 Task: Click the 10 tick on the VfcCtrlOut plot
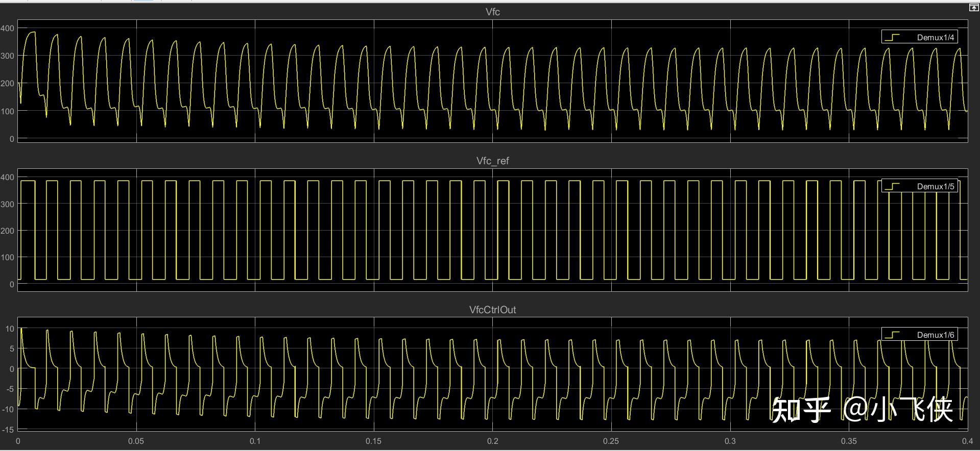(x=10, y=329)
